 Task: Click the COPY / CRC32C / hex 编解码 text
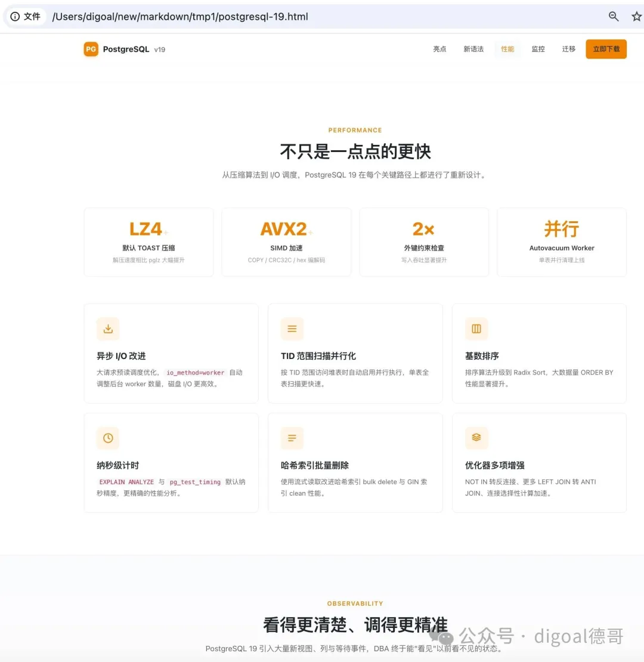[286, 260]
